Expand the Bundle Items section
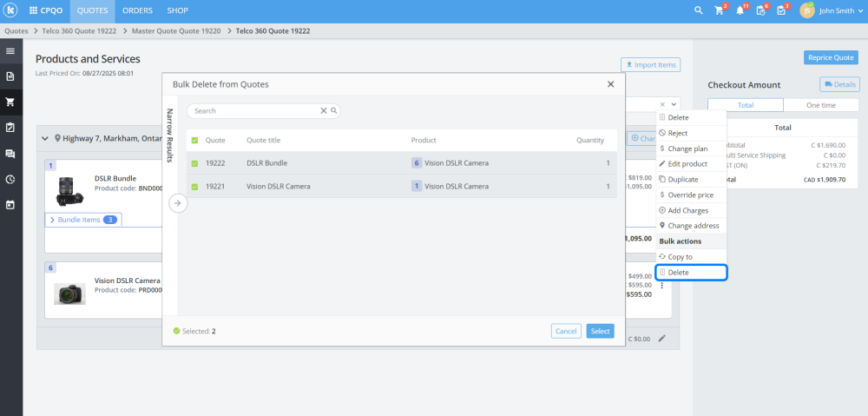The image size is (868, 416). [83, 220]
